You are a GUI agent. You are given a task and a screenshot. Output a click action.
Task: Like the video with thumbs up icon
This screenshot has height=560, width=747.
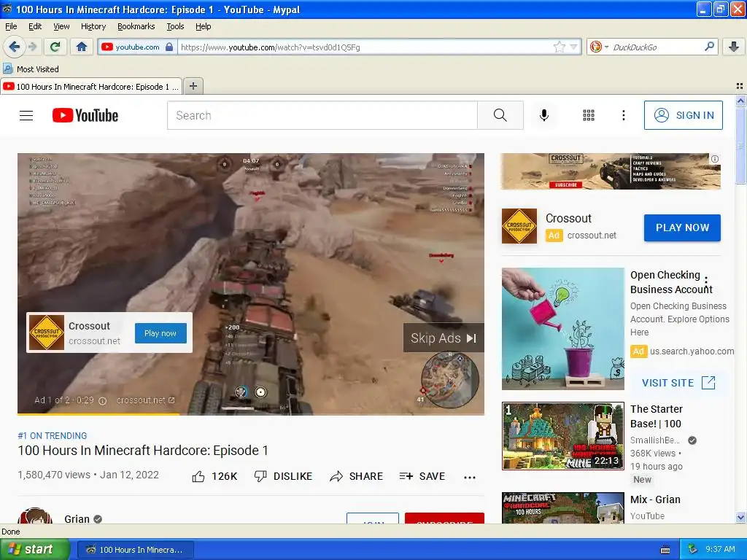198,476
